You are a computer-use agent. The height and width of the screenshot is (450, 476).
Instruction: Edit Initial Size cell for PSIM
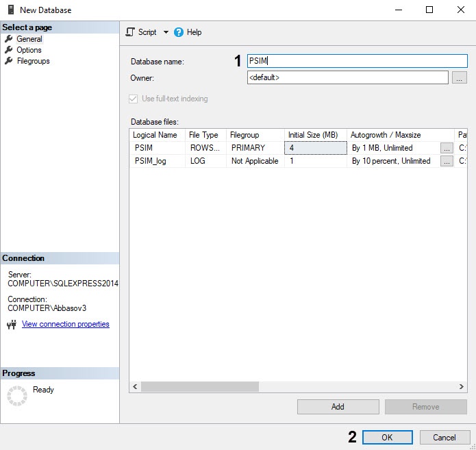(x=316, y=147)
